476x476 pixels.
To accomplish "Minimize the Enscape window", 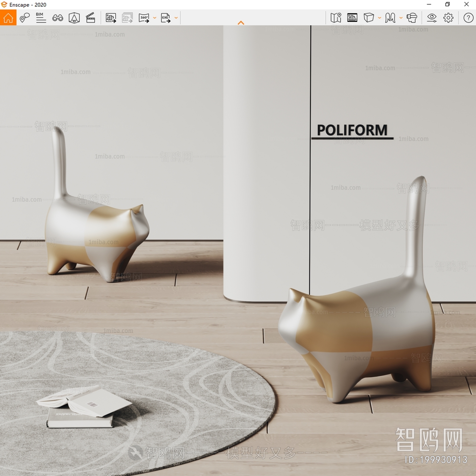I will coord(429,4).
